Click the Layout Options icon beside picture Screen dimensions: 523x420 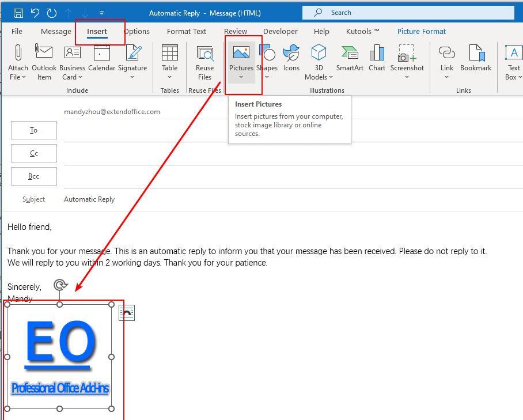pyautogui.click(x=127, y=313)
